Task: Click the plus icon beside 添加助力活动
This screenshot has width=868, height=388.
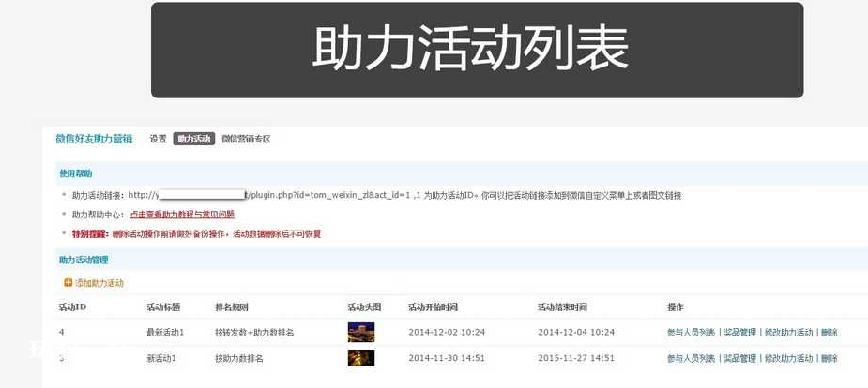Action: [x=68, y=283]
